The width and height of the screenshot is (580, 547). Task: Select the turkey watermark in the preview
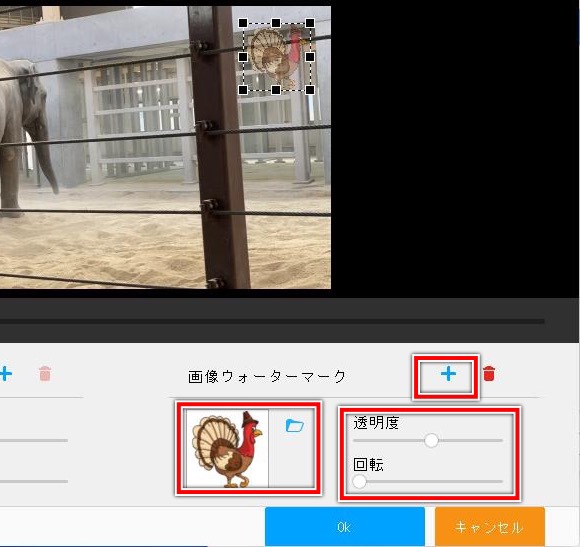click(x=276, y=57)
